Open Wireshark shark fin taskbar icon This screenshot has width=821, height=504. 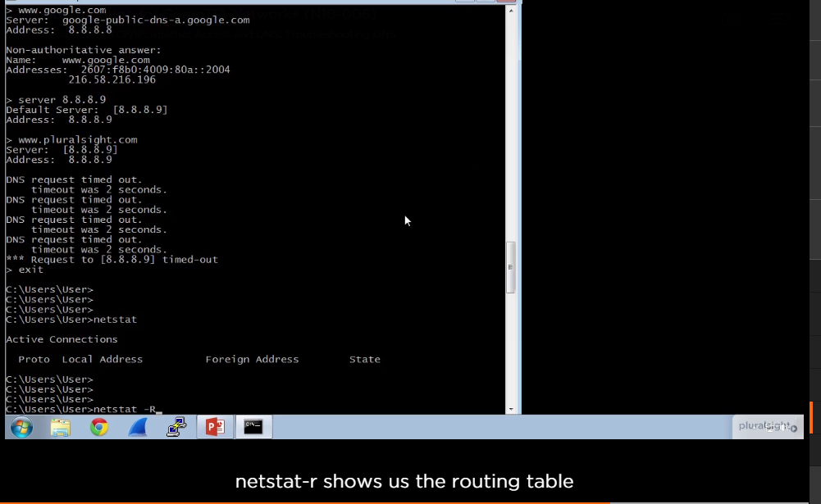(x=138, y=427)
